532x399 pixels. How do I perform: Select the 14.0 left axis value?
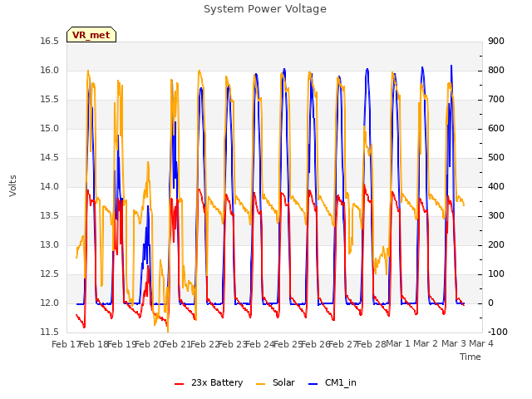coord(50,186)
